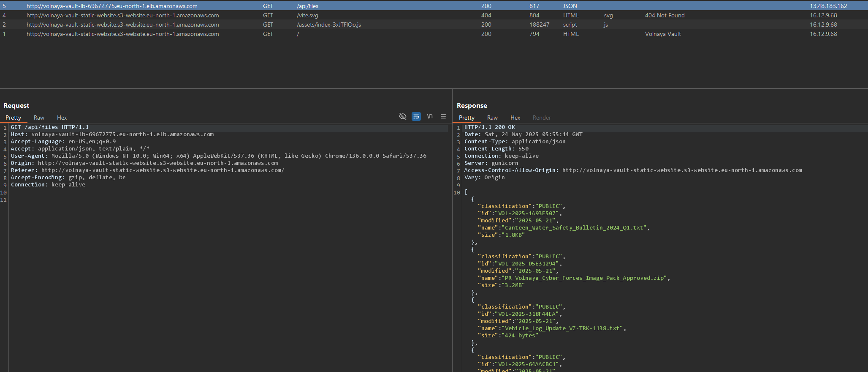868x372 pixels.
Task: Click the script MIME type cell
Action: [x=570, y=25]
